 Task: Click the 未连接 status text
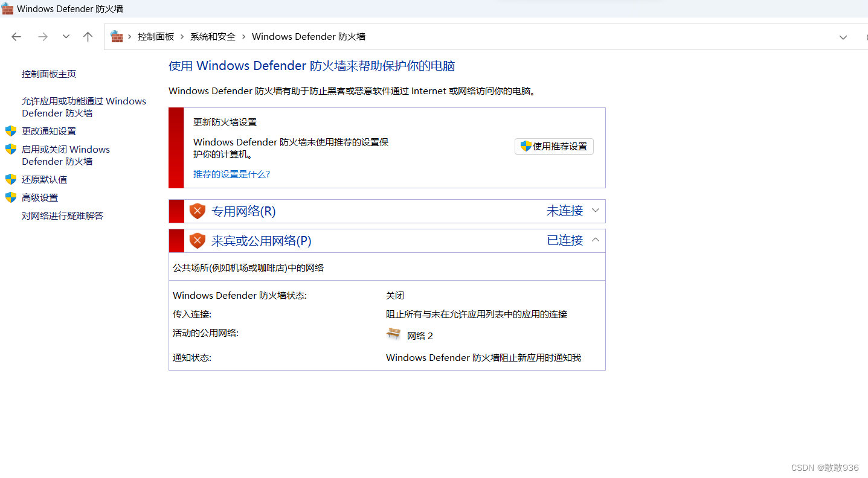coord(565,211)
